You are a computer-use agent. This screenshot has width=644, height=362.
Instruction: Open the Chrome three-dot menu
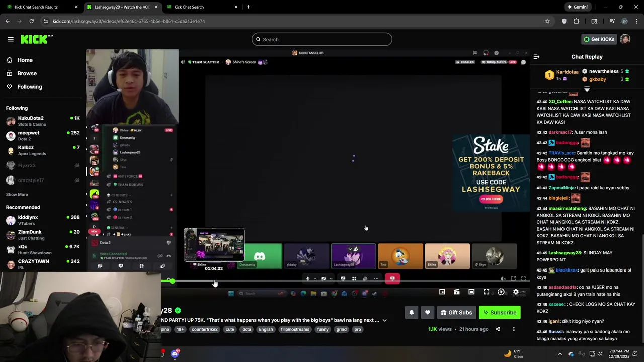(x=637, y=21)
